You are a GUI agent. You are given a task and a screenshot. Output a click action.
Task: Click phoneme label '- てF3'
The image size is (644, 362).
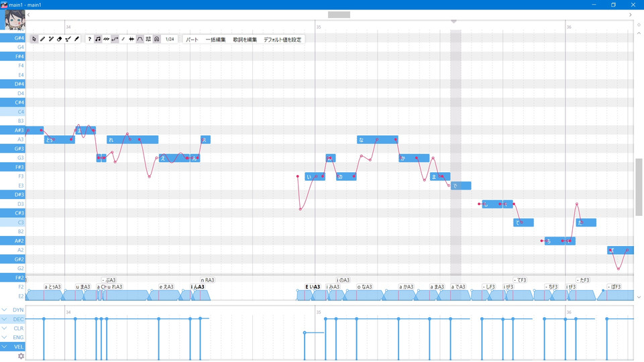[520, 280]
